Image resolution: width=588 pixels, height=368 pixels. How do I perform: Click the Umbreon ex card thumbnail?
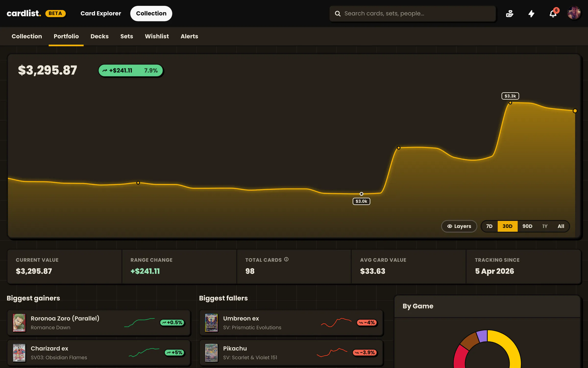click(211, 323)
